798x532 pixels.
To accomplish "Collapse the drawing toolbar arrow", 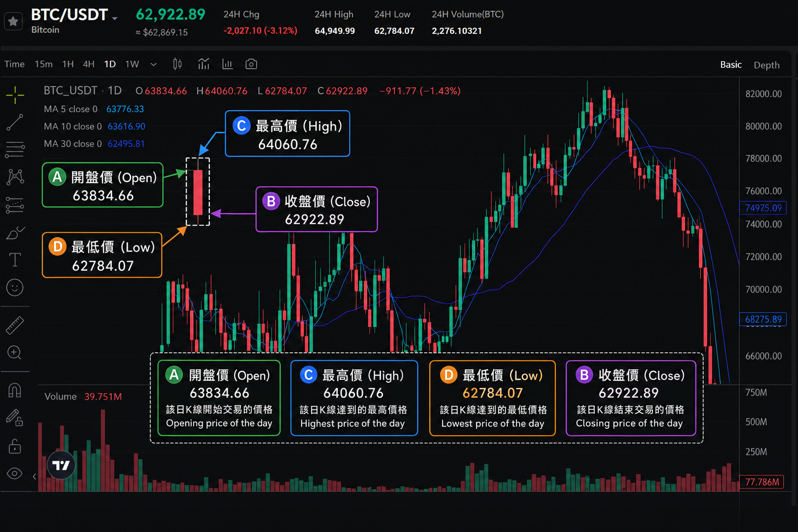I will coord(34,476).
